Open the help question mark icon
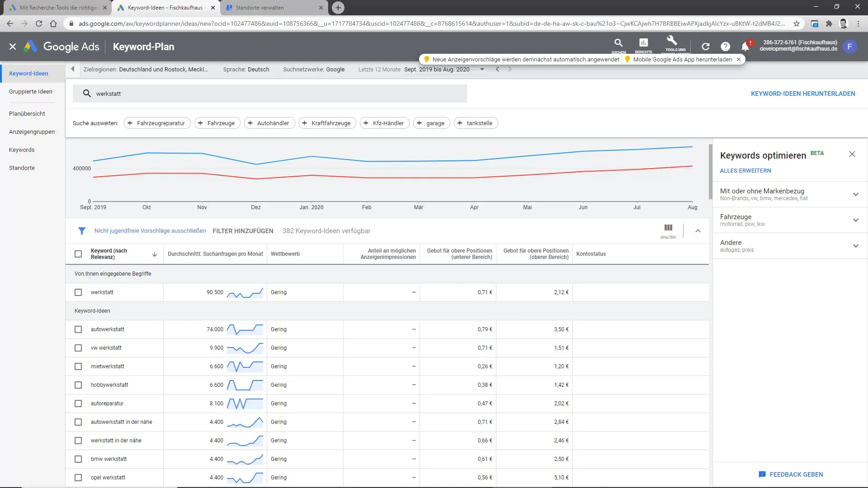 coord(725,47)
